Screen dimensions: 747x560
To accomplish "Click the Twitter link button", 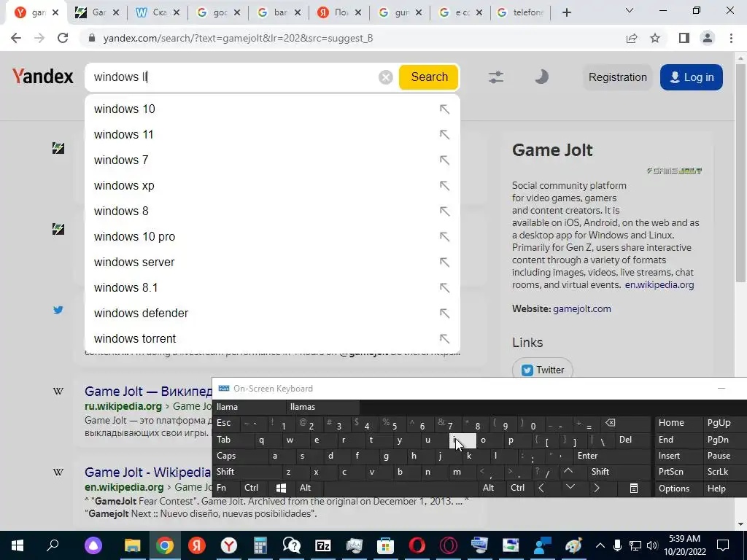I will tap(543, 370).
